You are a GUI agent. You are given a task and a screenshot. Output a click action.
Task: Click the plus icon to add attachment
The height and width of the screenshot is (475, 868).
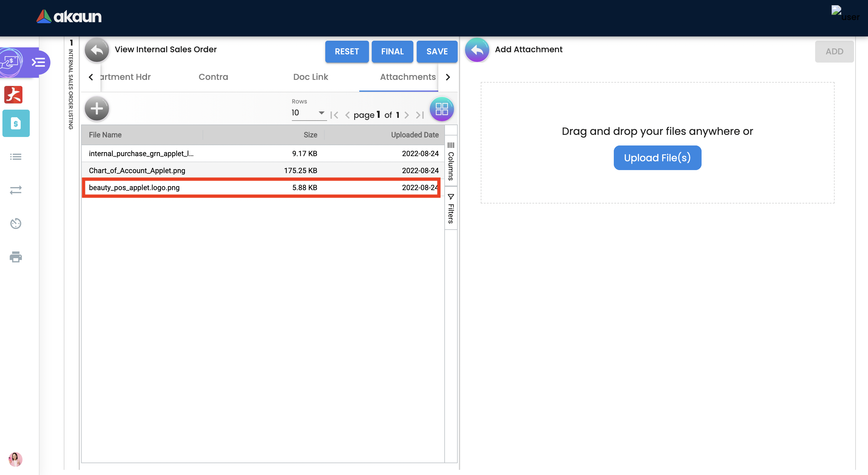(97, 109)
